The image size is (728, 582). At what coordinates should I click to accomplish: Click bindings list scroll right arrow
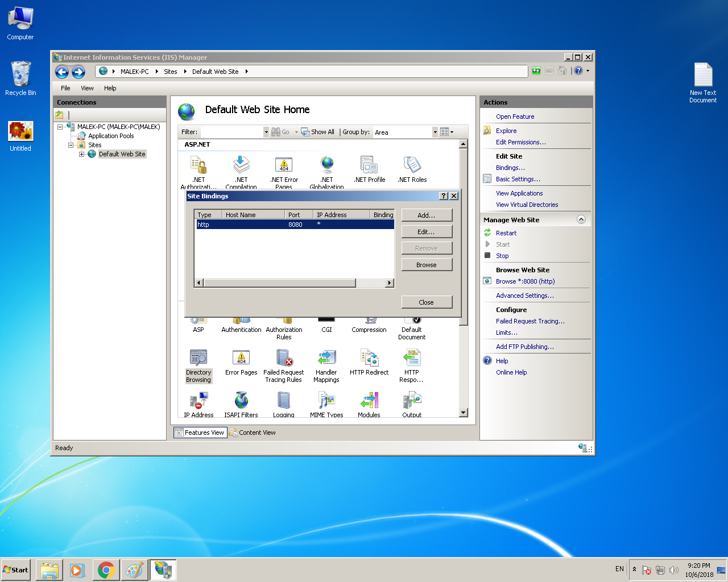390,283
